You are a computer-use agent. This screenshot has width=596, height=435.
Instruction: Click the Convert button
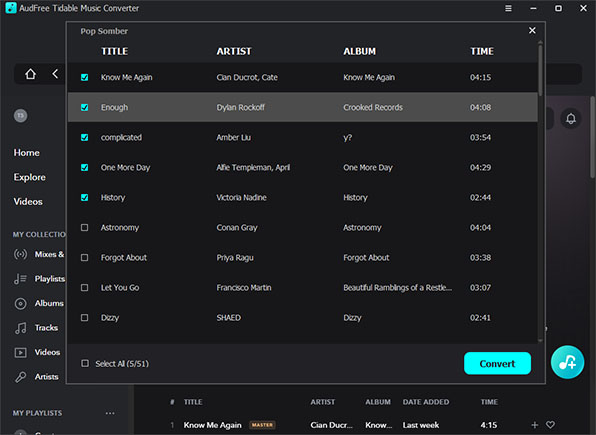click(x=497, y=364)
